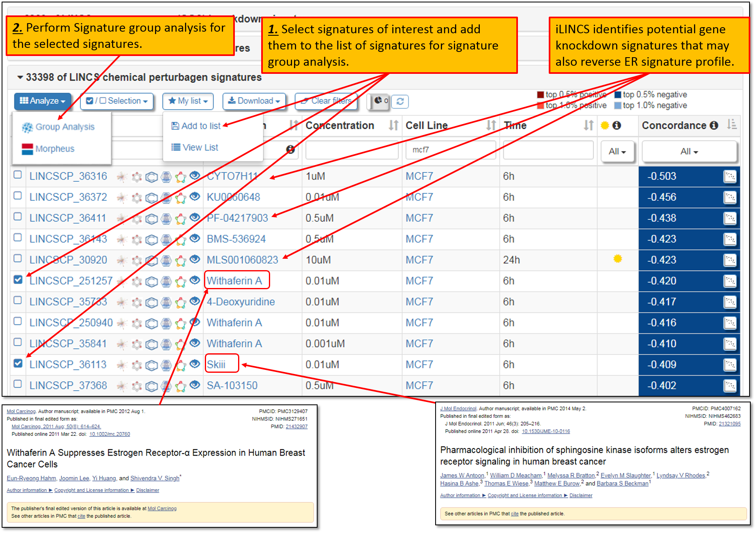Image resolution: width=756 pixels, height=533 pixels.
Task: Check the LINCSCP_36316 row checkbox
Action: pos(18,175)
